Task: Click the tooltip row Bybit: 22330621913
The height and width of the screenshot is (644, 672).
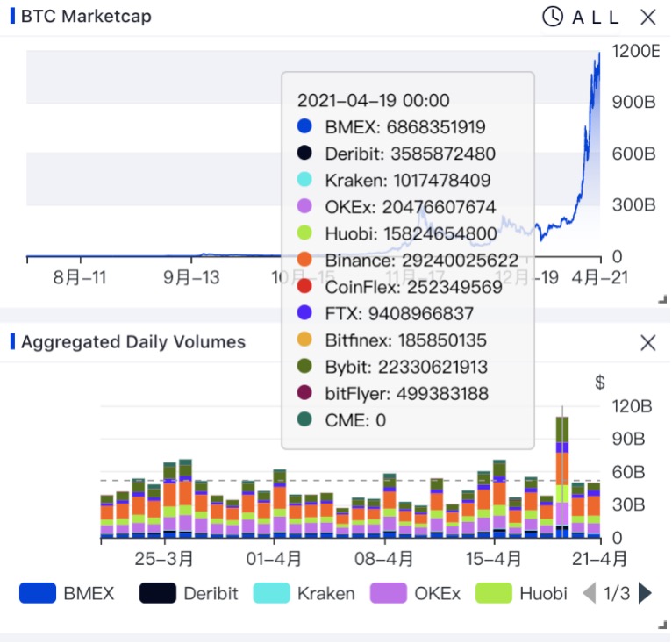Action: pyautogui.click(x=392, y=367)
